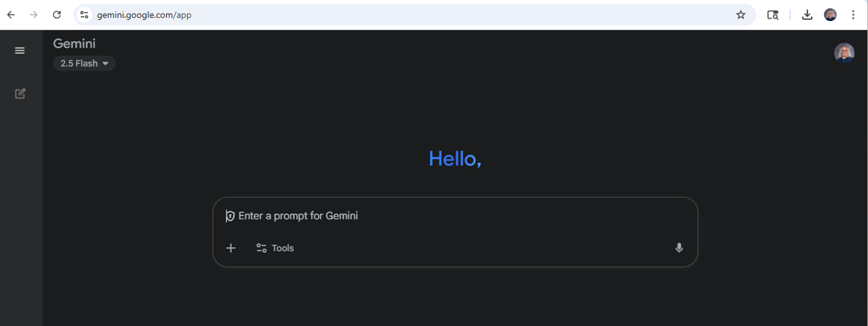The height and width of the screenshot is (326, 868).
Task: Click the shield icon in prompt box
Action: [x=230, y=216]
